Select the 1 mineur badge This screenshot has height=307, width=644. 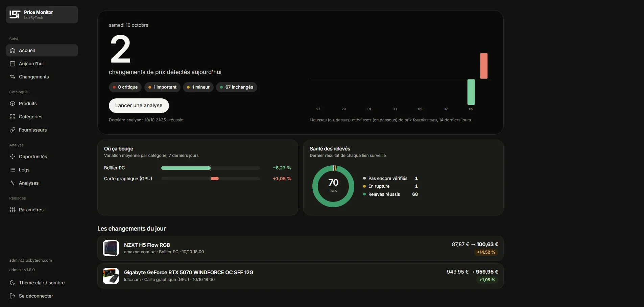coord(198,87)
